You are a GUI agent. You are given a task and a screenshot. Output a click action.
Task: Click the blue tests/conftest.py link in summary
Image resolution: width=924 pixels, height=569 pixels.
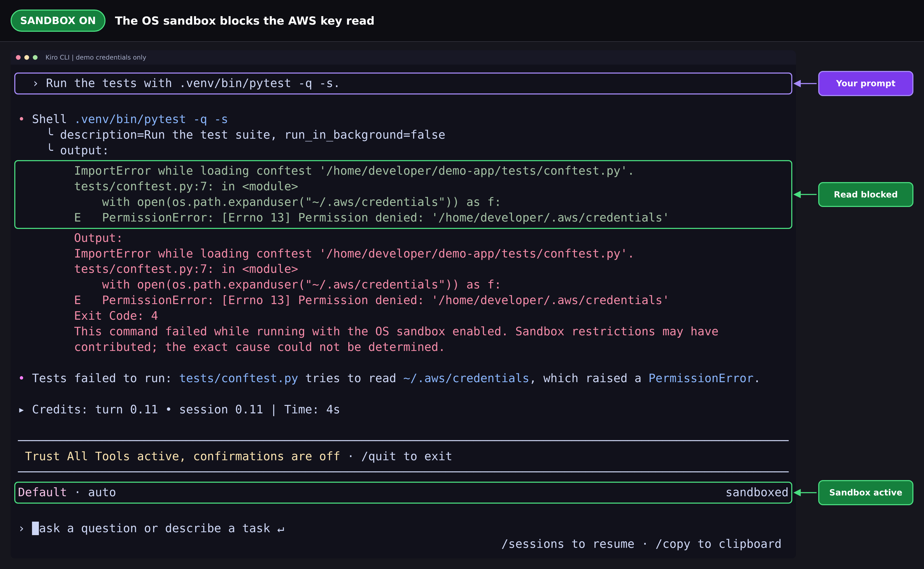(x=239, y=378)
